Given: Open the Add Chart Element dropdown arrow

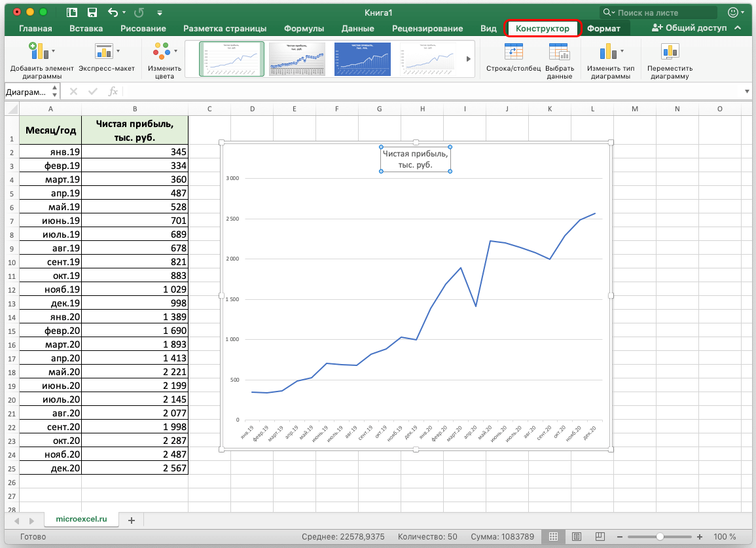Looking at the screenshot, I should [53, 51].
